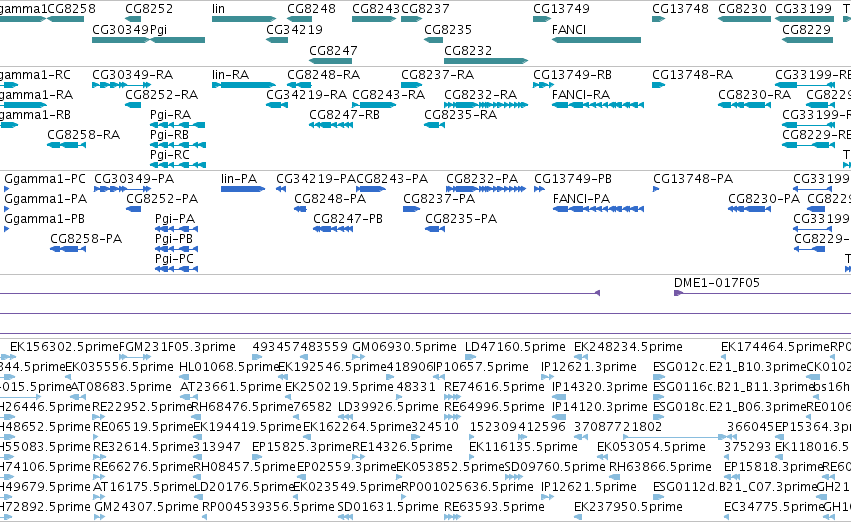Select the FANCI gene glyph

tap(596, 40)
